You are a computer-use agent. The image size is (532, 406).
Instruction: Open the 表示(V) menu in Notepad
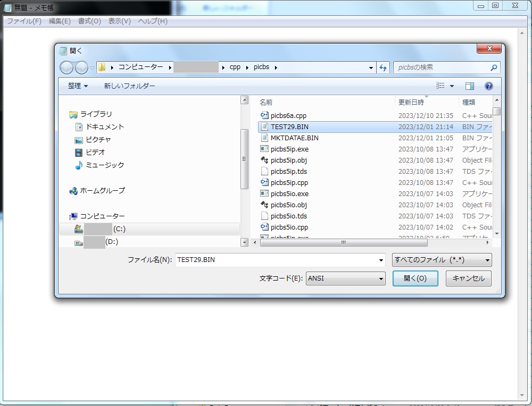(119, 21)
